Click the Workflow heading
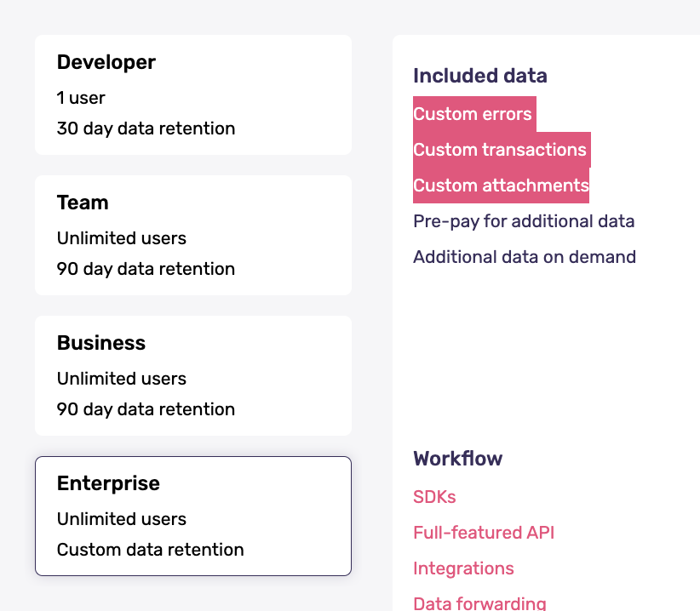Viewport: 700px width, 611px height. coord(457,459)
